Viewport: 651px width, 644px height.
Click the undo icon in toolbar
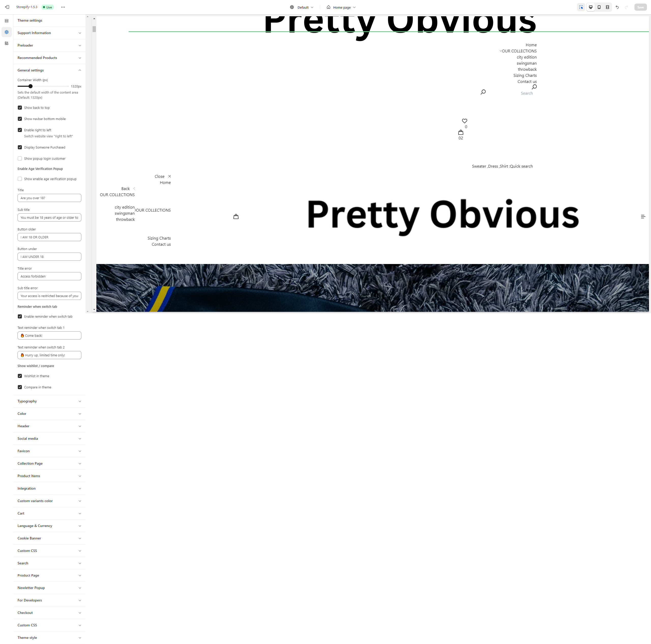coord(617,7)
